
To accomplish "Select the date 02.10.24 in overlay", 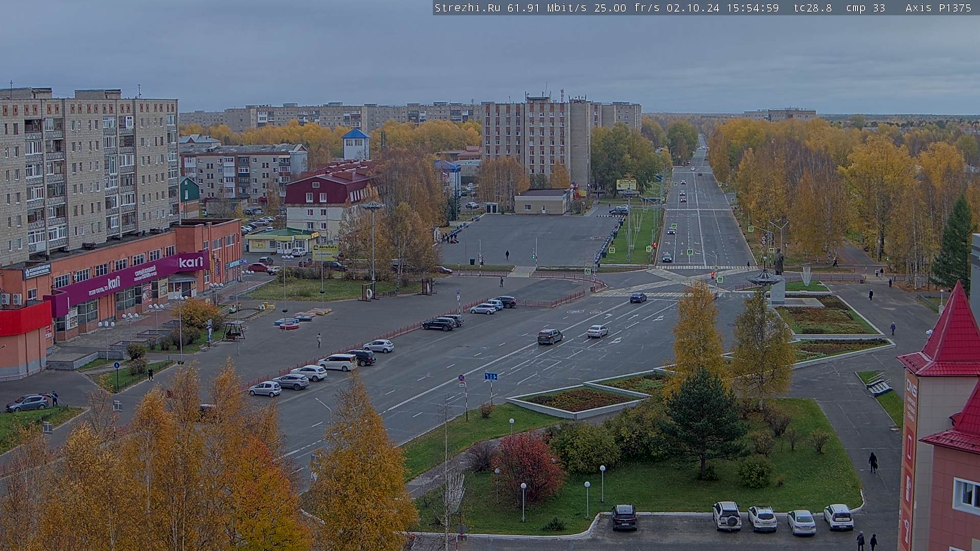I will (692, 8).
